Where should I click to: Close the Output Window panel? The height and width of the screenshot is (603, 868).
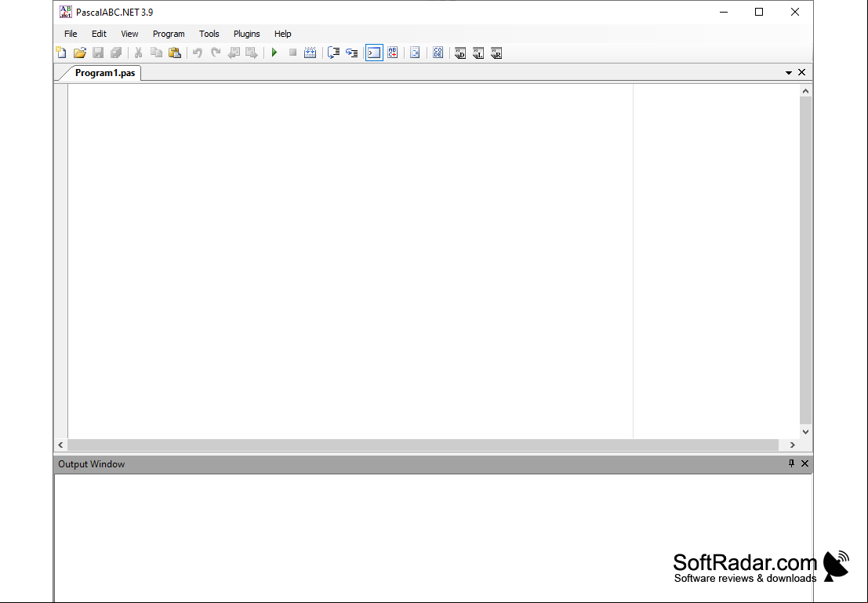tap(805, 463)
